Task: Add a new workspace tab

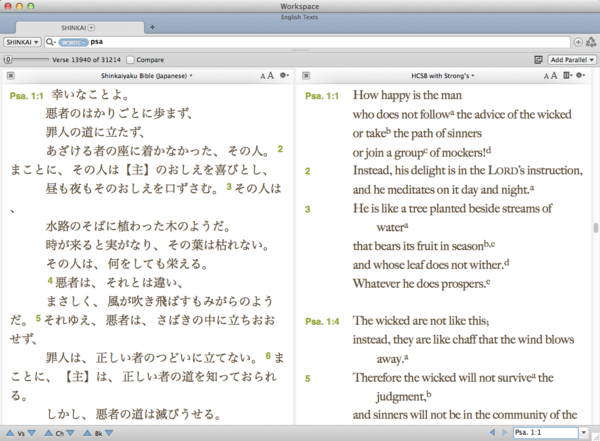Action: pos(152,27)
